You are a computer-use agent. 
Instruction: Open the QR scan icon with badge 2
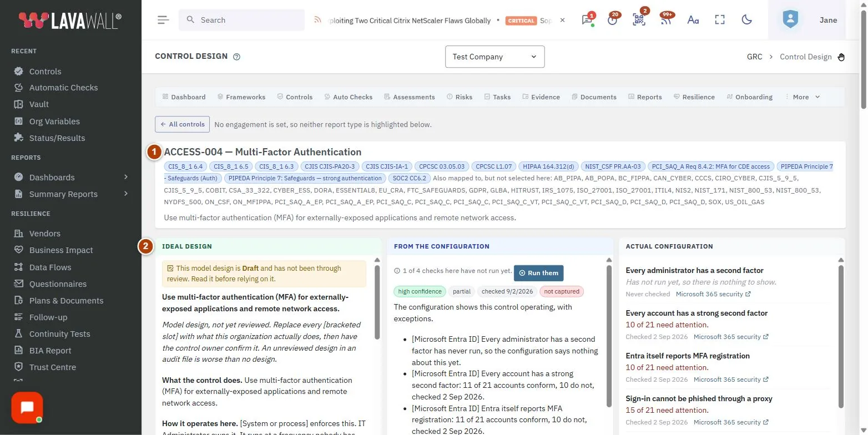coord(639,20)
